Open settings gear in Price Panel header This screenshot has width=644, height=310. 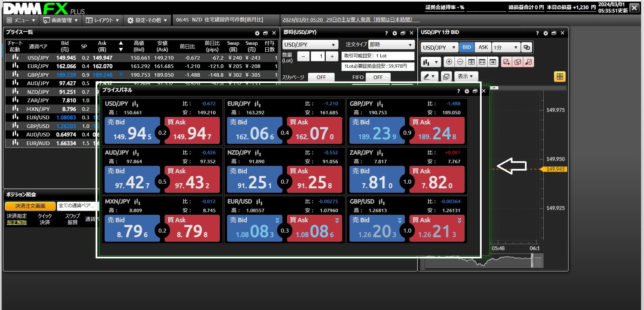[x=467, y=91]
